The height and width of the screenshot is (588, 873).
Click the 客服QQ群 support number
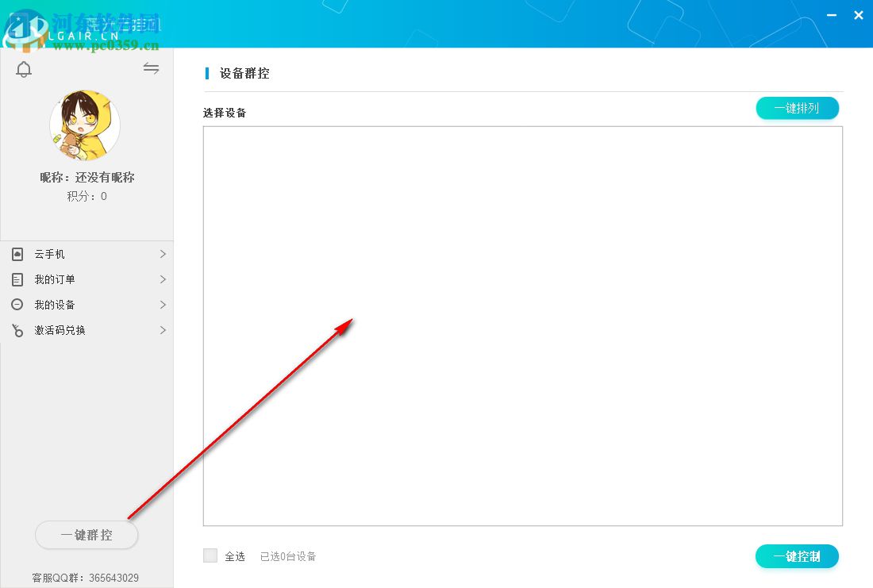86,578
